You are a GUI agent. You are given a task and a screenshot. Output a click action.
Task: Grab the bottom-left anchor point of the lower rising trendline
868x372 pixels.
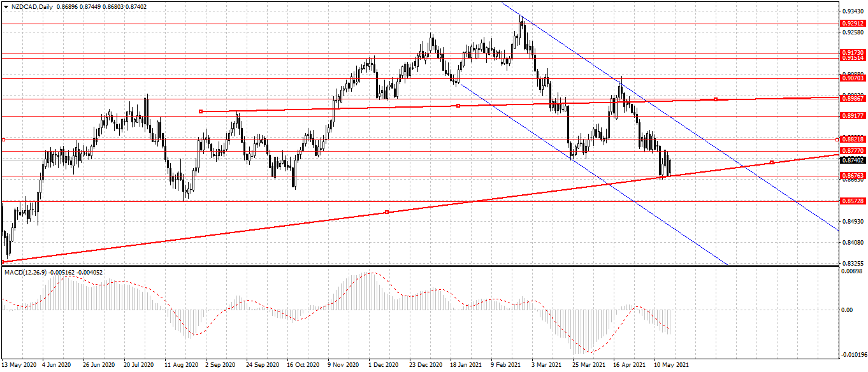[x=3, y=261]
